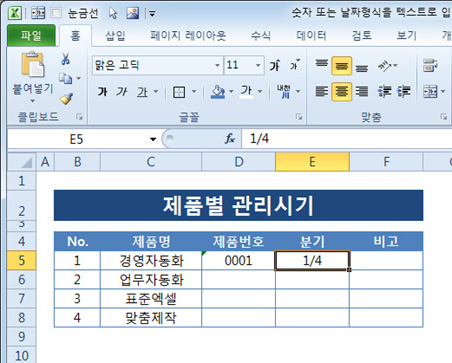Viewport: 452px width, 363px height.
Task: Click the increase indent icon
Action: coord(403,91)
